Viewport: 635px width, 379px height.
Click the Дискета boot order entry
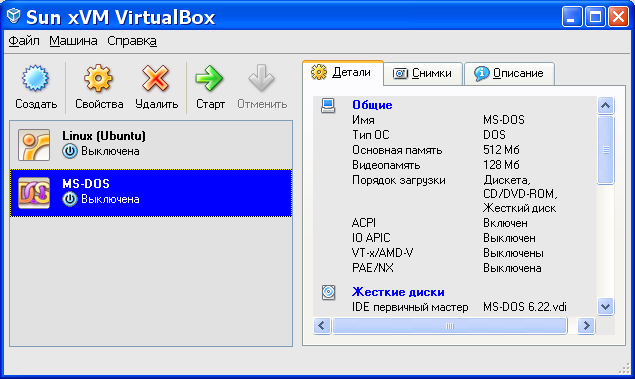(506, 180)
